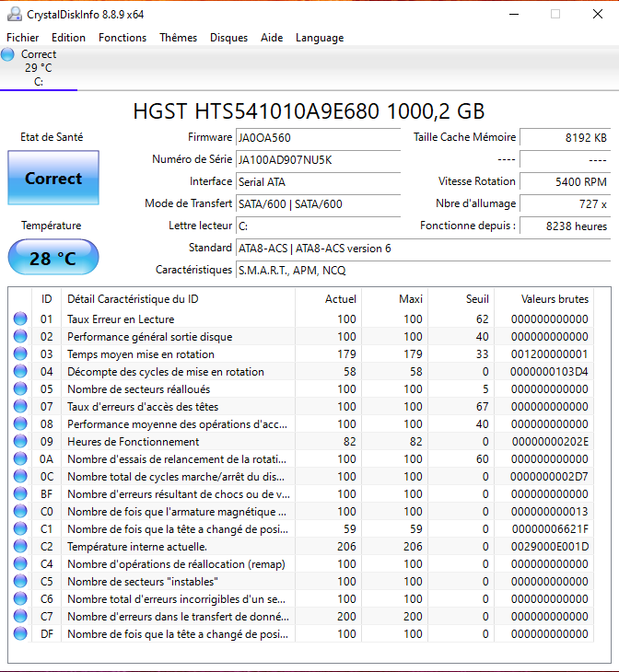The image size is (619, 672).
Task: Open the Disques menu
Action: [x=228, y=38]
